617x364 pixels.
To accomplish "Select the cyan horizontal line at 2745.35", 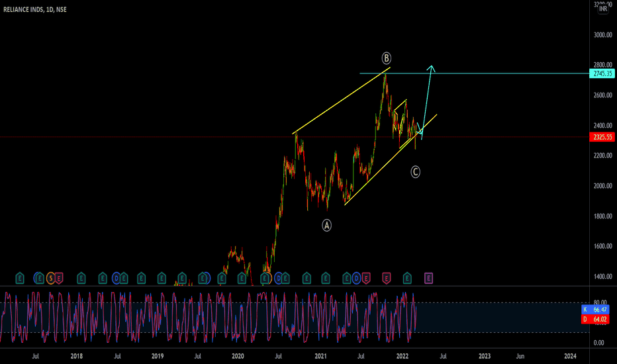I will pos(474,73).
